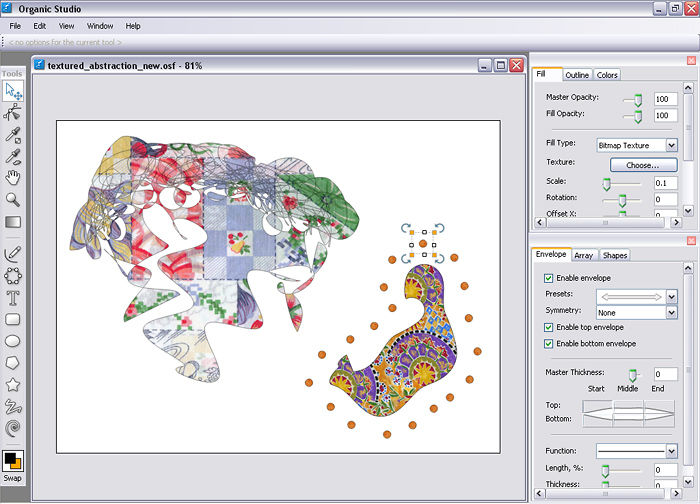Click the Organic Studio app icon in title bar

[x=7, y=8]
